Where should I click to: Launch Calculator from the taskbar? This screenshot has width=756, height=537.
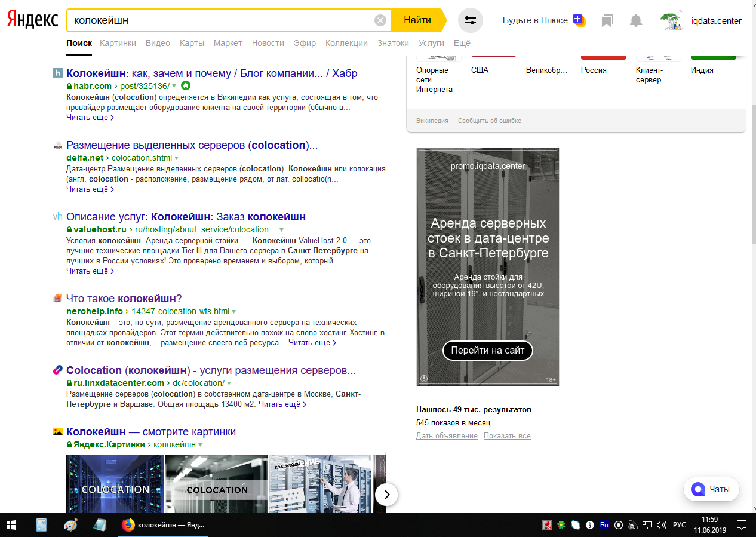click(x=42, y=525)
